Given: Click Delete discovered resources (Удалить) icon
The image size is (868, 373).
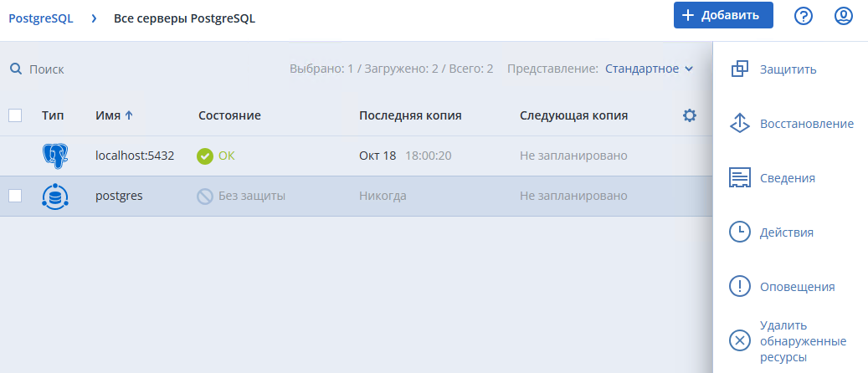Looking at the screenshot, I should coord(739,340).
